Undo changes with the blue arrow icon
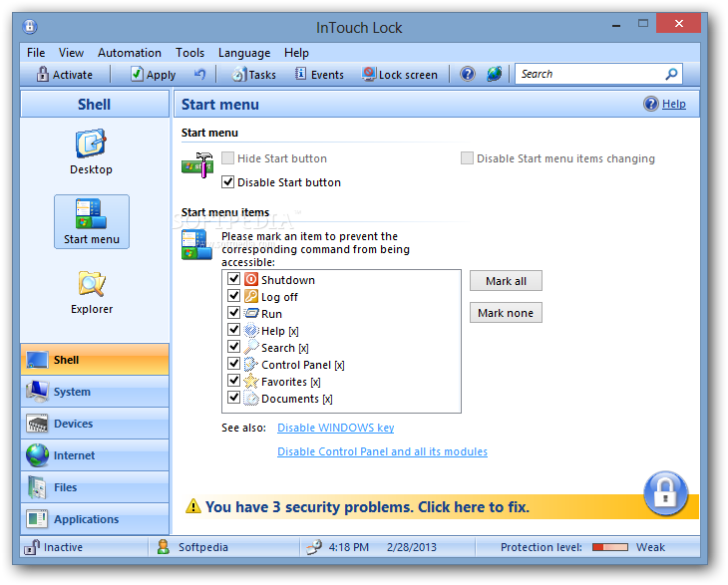 tap(199, 74)
